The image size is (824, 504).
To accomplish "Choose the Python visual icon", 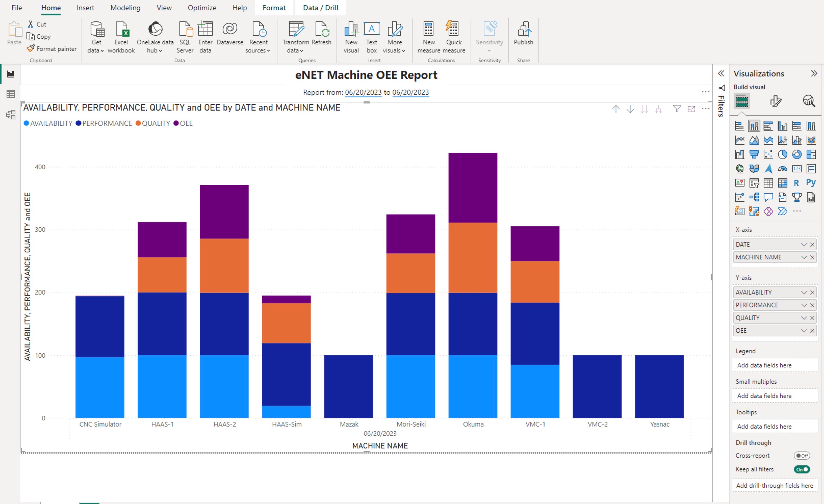I will [x=811, y=183].
